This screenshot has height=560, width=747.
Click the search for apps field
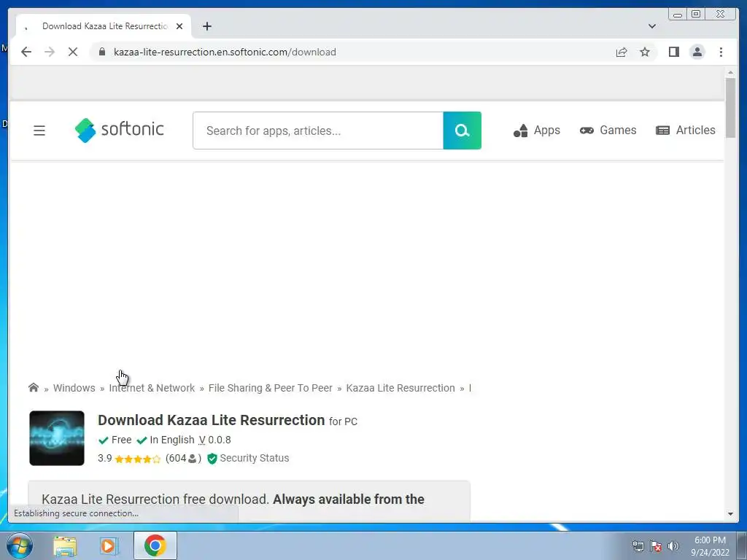pyautogui.click(x=318, y=131)
